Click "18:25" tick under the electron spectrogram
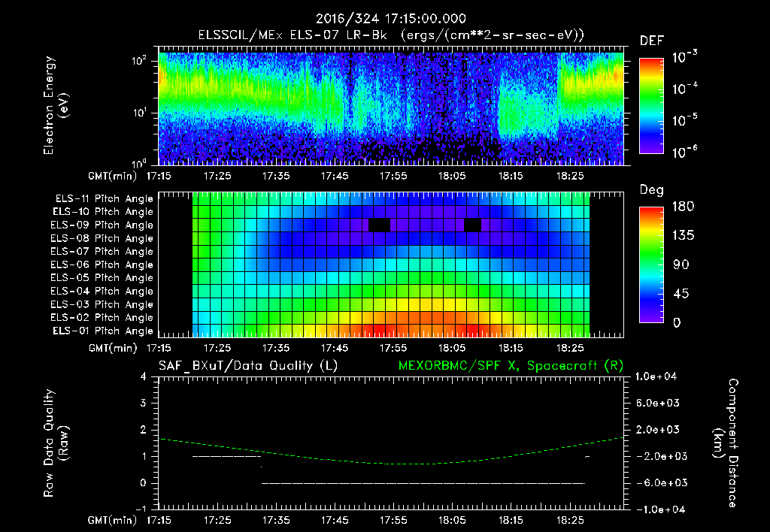 pyautogui.click(x=570, y=176)
